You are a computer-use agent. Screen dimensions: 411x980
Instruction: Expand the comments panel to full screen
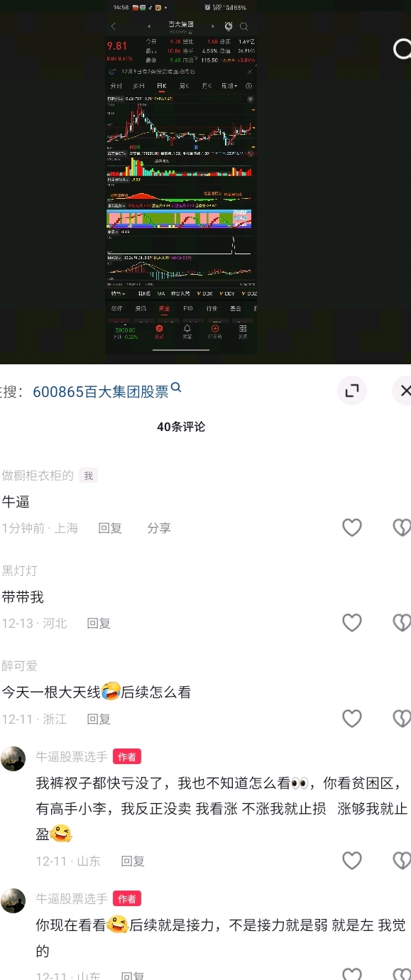(x=351, y=391)
